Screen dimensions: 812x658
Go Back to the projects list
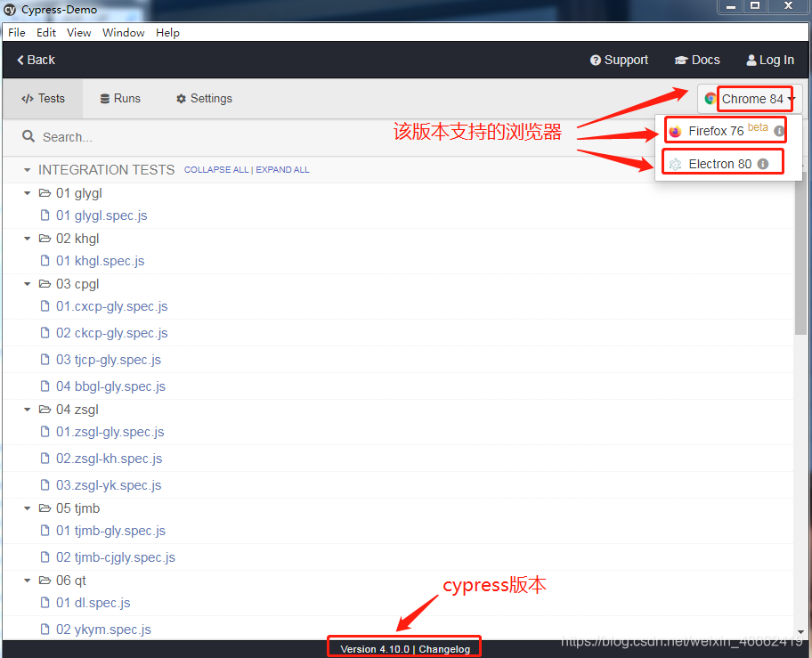pos(36,60)
